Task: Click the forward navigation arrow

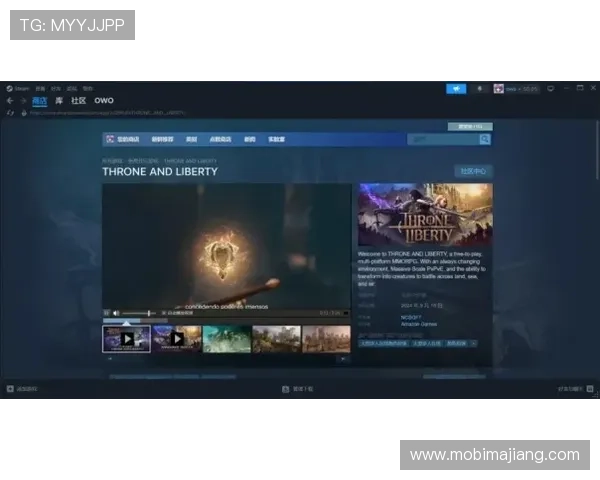Action: click(x=22, y=101)
